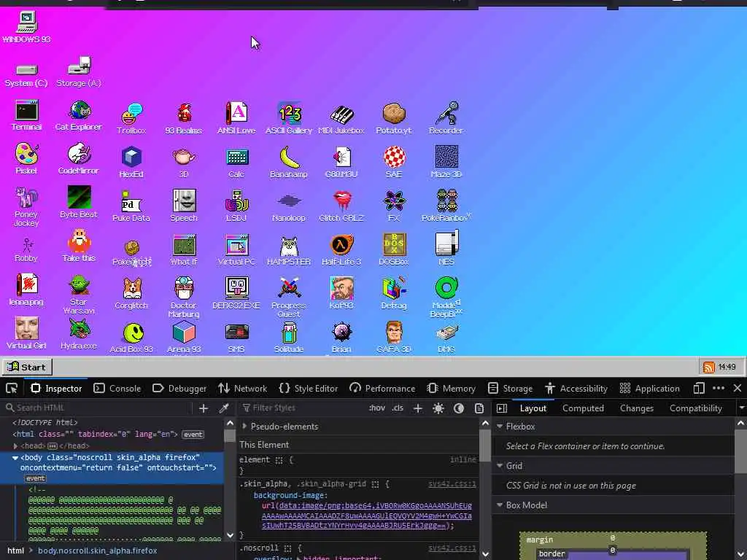Toggle print media simulation
747x560 pixels.
[479, 408]
